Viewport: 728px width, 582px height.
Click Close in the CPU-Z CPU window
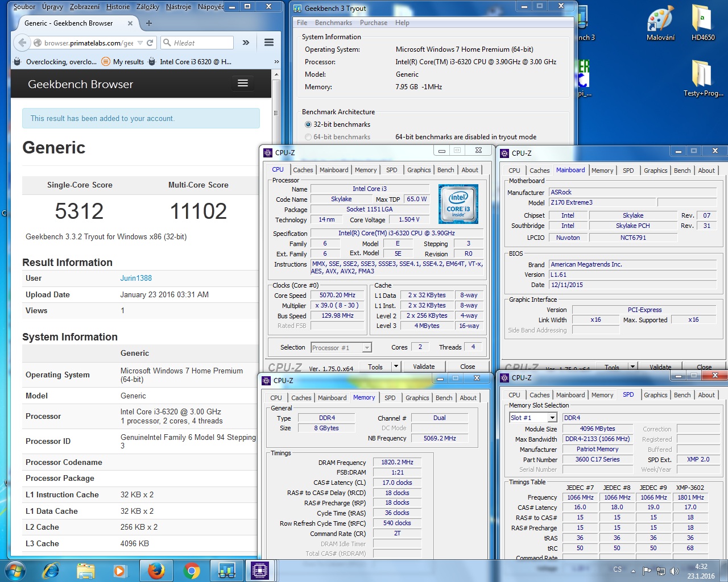coord(468,367)
